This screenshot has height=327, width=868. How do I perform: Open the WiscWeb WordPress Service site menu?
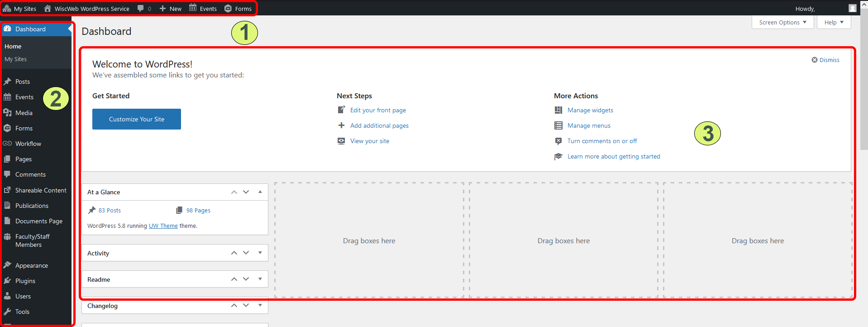(x=86, y=9)
